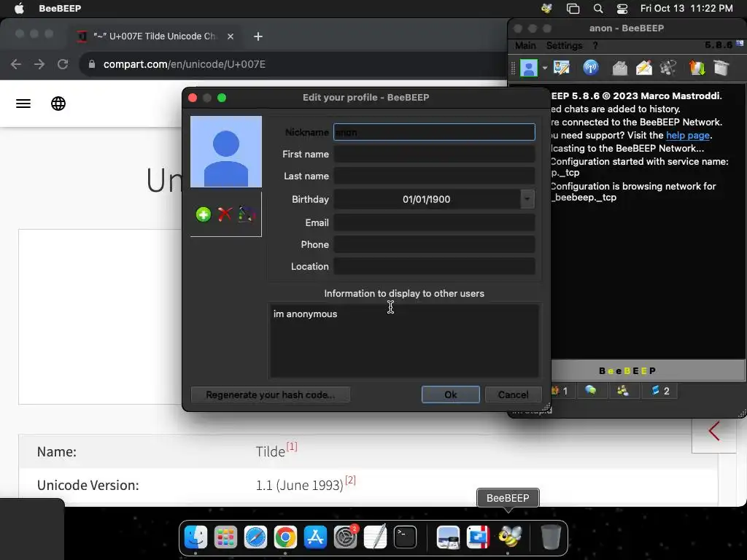Screen dimensions: 747x560
Task: Reload the page in Chrome
Action: (63, 64)
